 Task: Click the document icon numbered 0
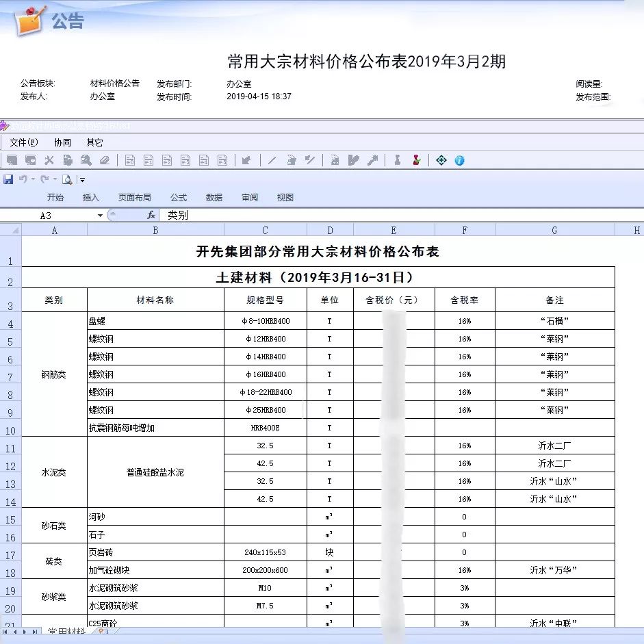(130, 160)
